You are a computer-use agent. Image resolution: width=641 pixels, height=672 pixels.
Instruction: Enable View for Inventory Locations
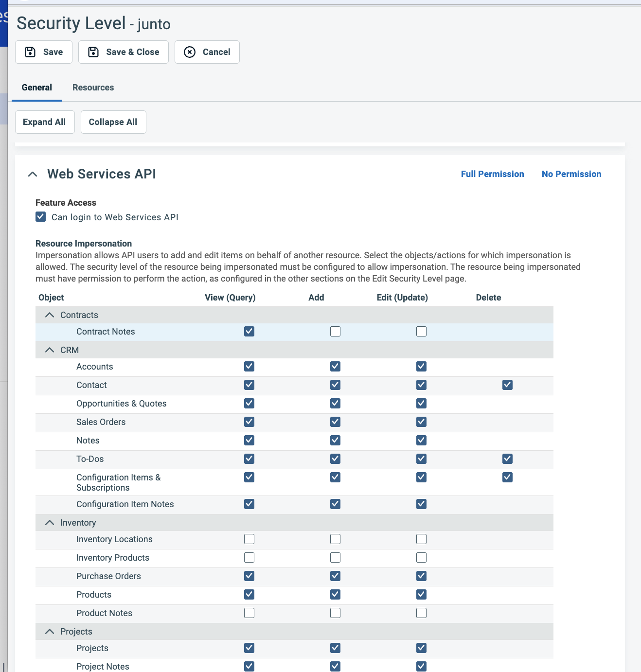[249, 539]
